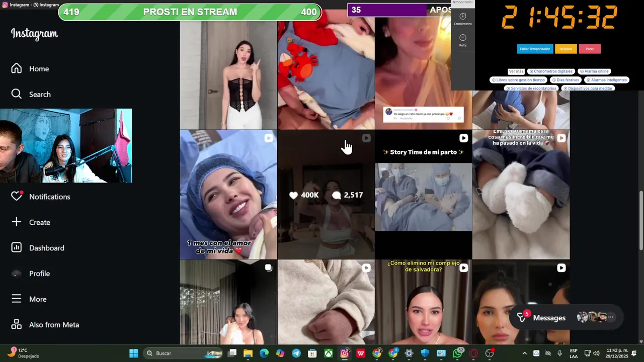The height and width of the screenshot is (362, 644).
Task: Open the Windows Start menu
Action: [x=134, y=353]
